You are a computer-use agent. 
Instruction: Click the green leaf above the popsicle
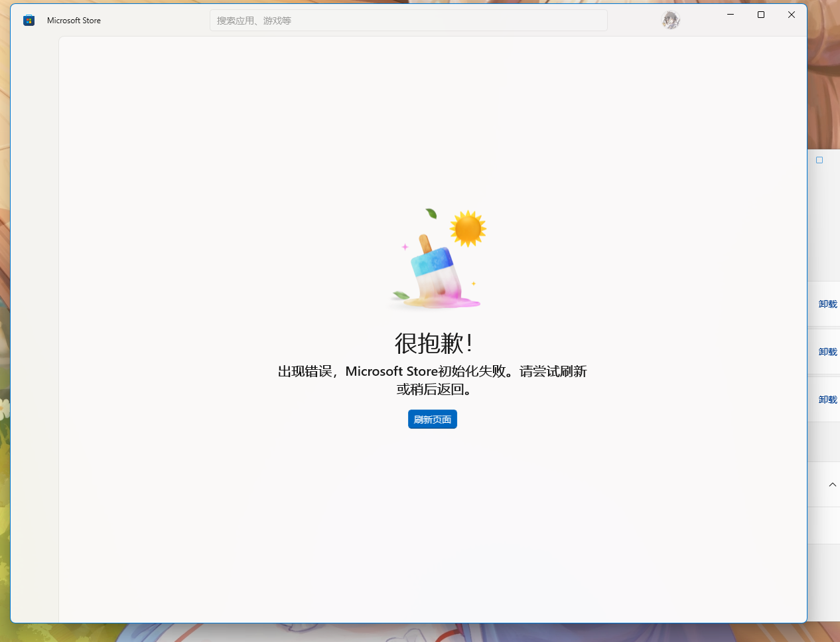pos(431,214)
